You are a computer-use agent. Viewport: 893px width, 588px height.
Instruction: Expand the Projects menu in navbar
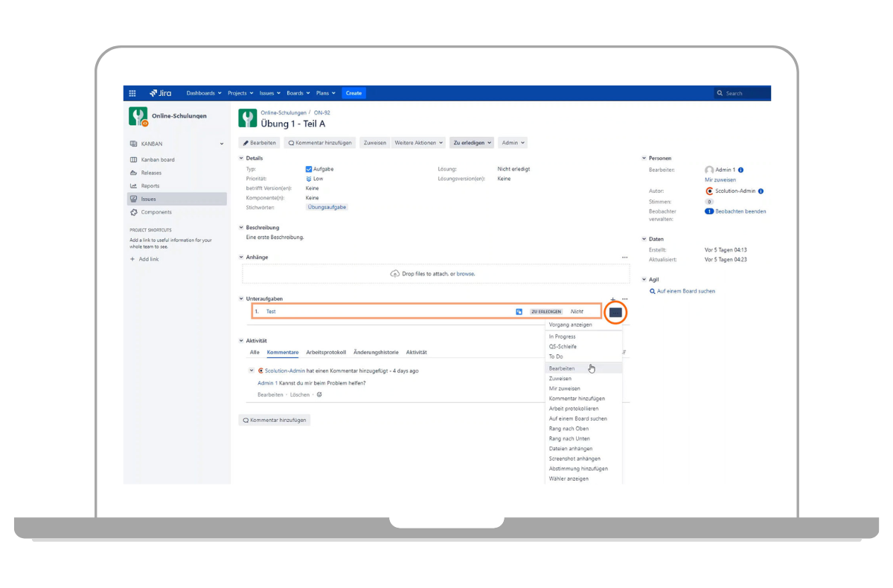240,93
